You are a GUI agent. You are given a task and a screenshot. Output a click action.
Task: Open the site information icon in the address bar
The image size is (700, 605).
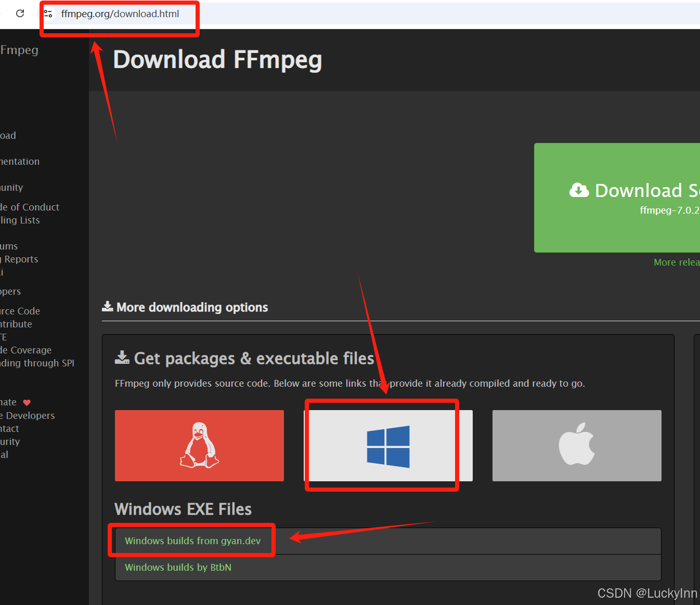(48, 14)
